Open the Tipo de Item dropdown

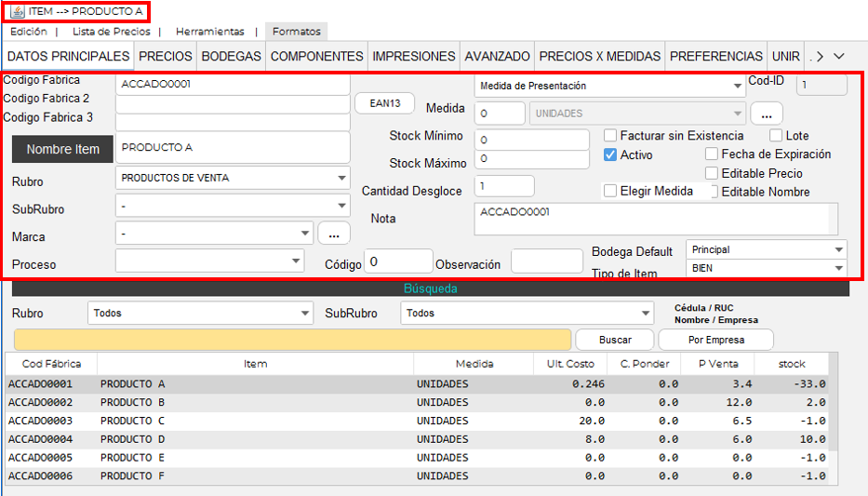point(766,268)
